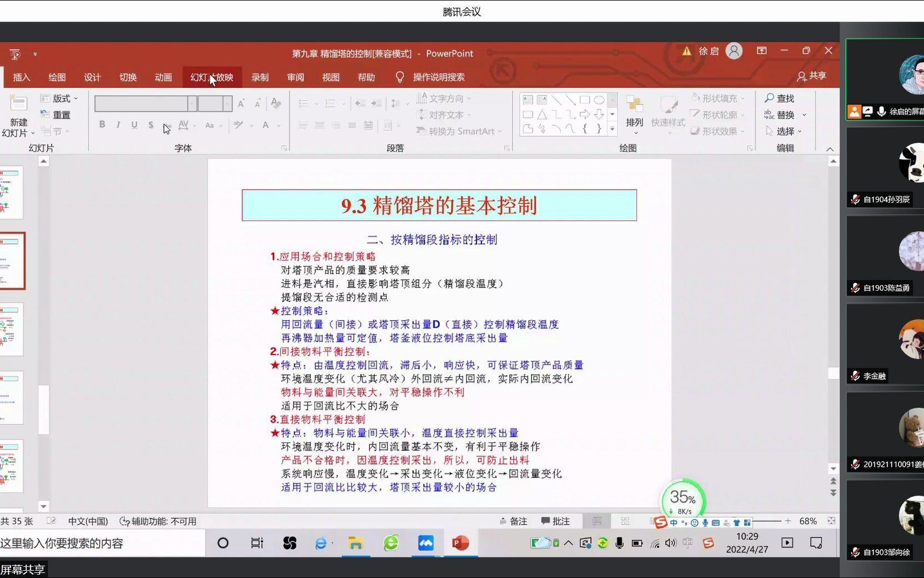Click the text highlight color icon
Screen dimensions: 924x578
point(238,125)
